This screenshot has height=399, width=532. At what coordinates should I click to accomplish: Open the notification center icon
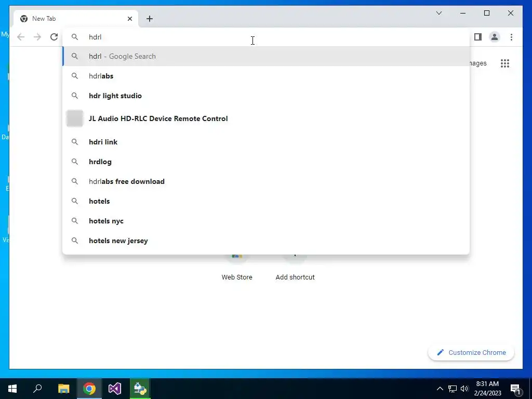[515, 389]
